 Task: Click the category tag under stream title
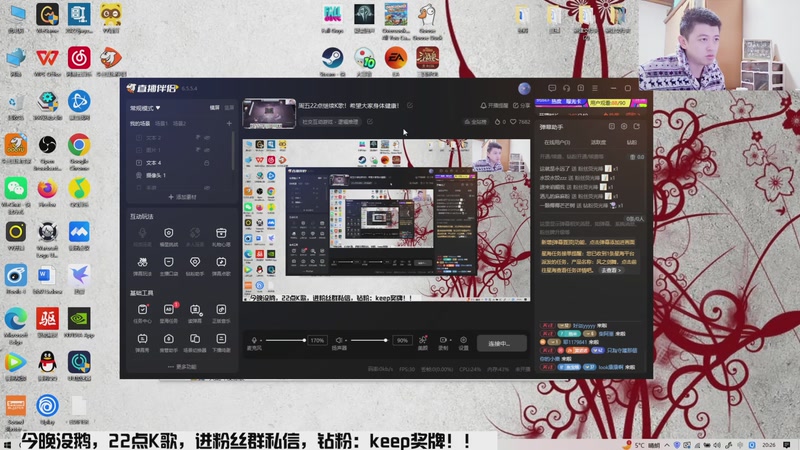tap(331, 122)
